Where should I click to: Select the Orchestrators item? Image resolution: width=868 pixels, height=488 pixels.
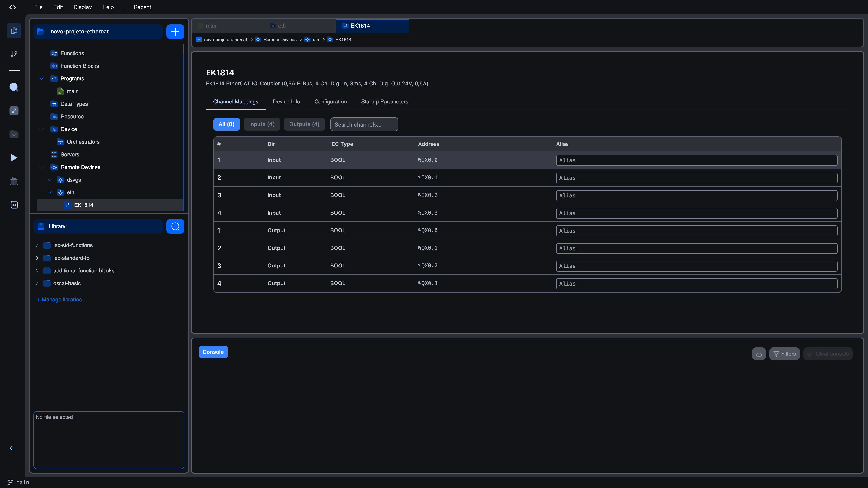[x=83, y=142]
